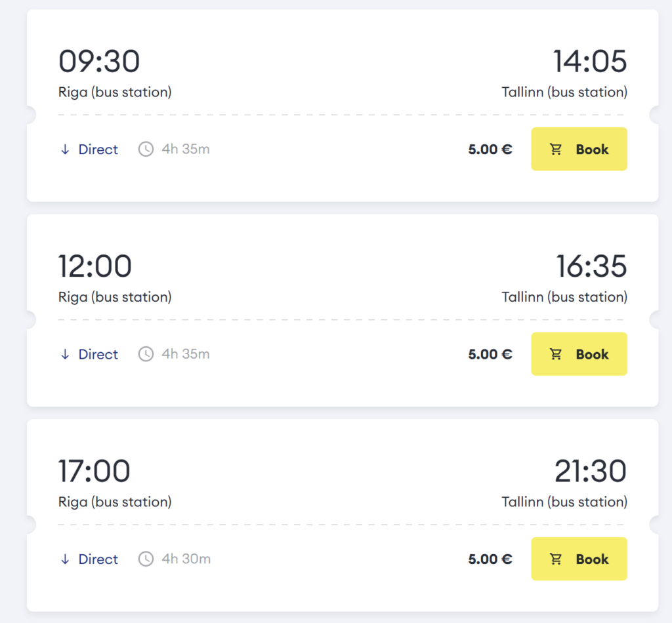Expand Direct route details for 12:00 departure

click(89, 354)
